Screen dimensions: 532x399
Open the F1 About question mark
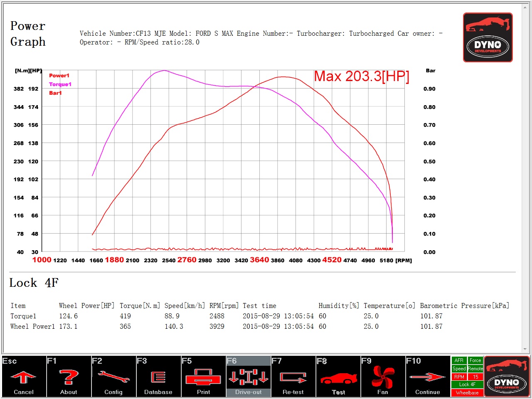point(69,377)
